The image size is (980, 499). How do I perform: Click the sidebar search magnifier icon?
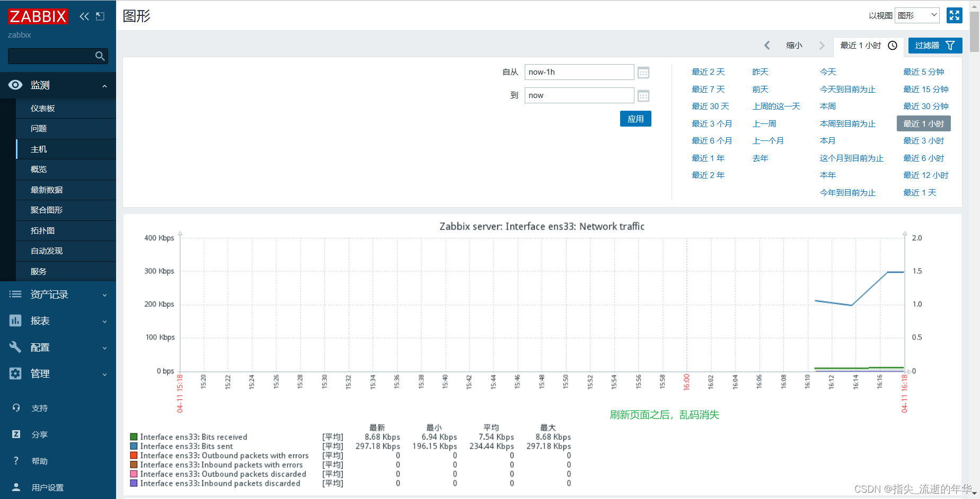(100, 56)
